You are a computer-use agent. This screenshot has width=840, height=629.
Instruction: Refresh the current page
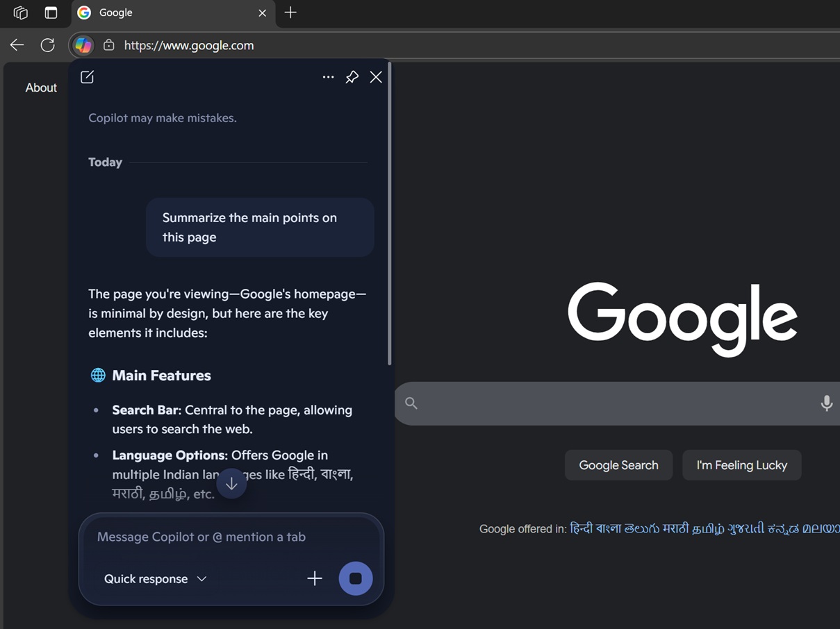coord(47,45)
